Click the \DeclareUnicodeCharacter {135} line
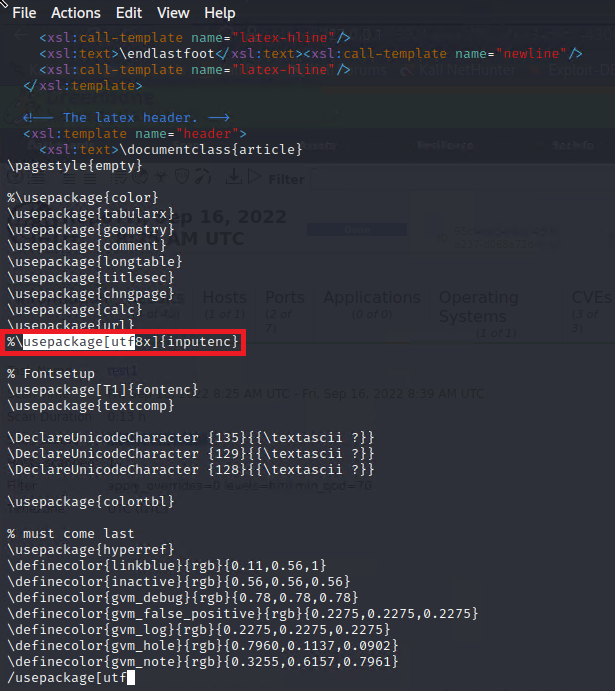Viewport: 615px width, 691px height. 190,437
